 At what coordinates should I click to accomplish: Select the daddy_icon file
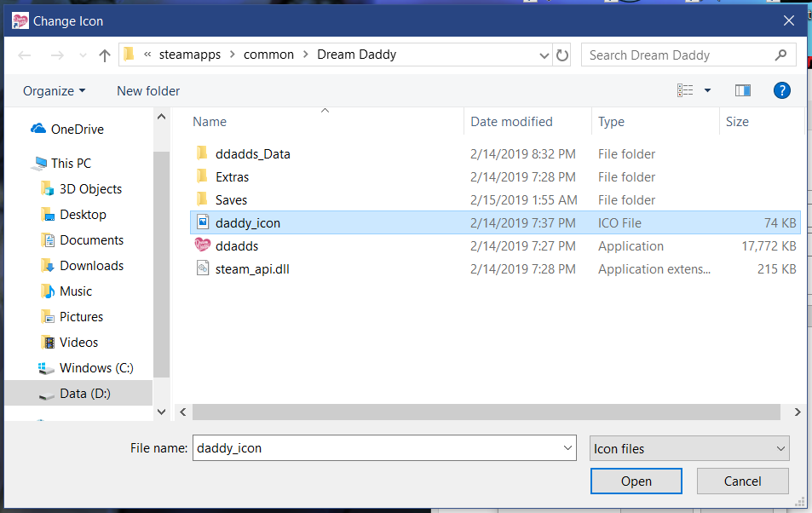[x=495, y=222]
